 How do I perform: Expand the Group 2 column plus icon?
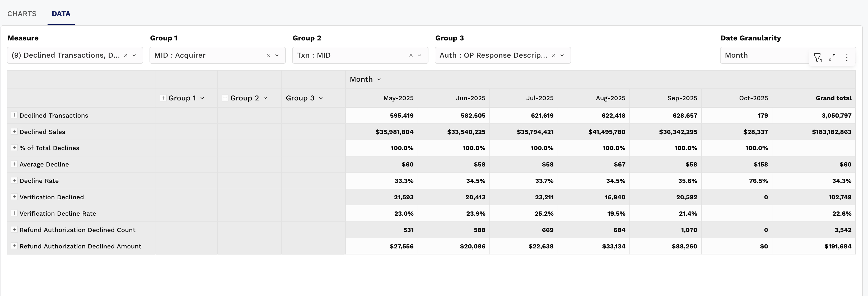[225, 98]
